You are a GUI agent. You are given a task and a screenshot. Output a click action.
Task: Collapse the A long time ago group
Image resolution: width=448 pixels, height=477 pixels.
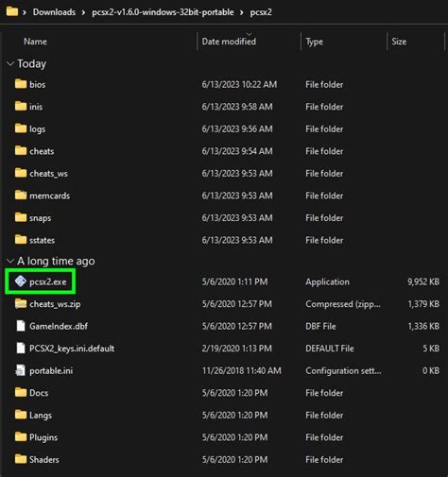click(10, 261)
